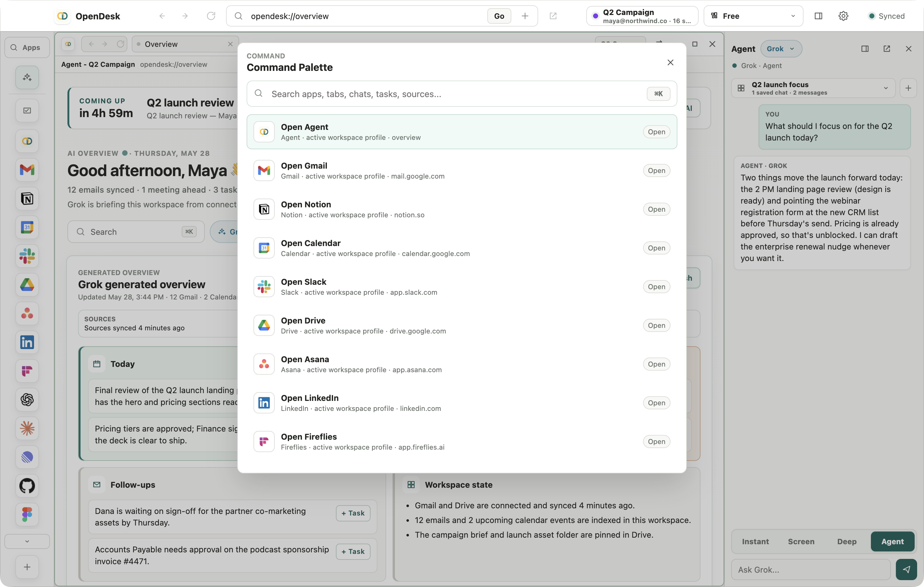
Task: Choose the Open Notion command
Action: click(x=462, y=209)
